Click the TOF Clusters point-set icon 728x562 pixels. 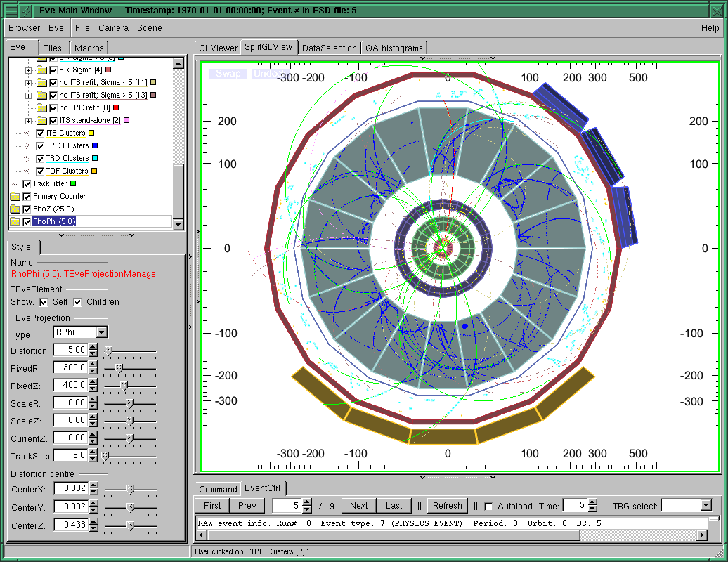(28, 171)
